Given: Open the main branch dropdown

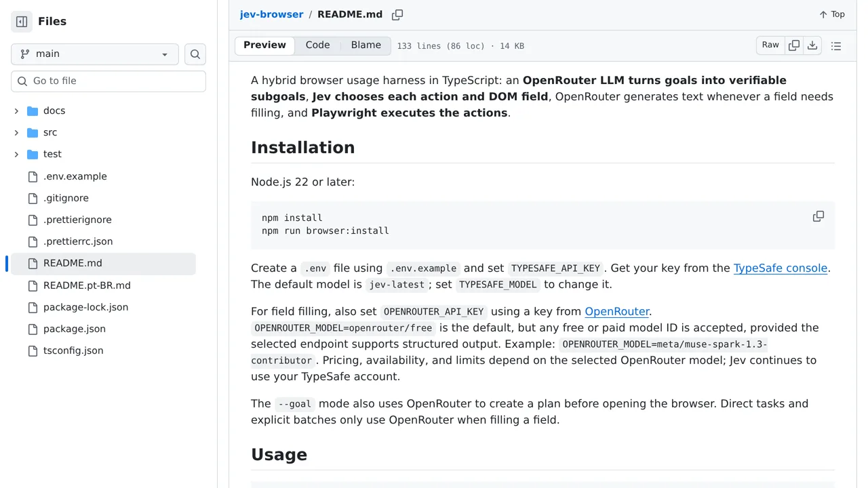Looking at the screenshot, I should (95, 54).
